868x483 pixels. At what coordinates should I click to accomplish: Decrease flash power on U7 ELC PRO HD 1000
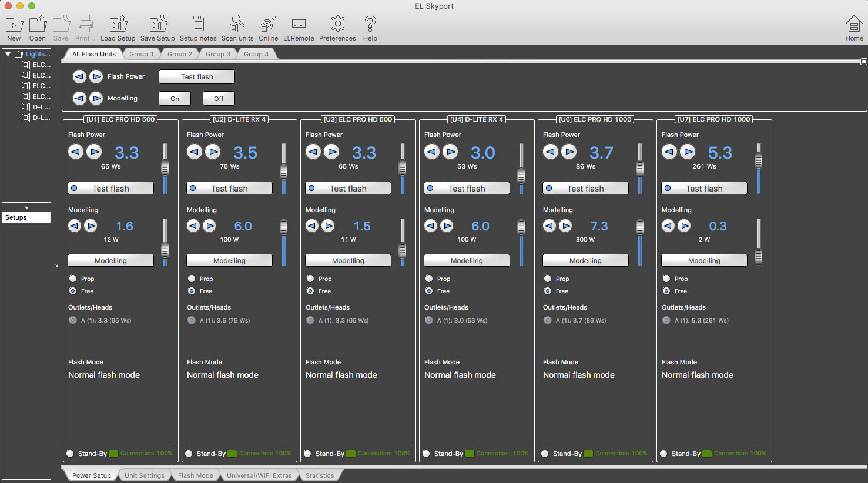[669, 152]
